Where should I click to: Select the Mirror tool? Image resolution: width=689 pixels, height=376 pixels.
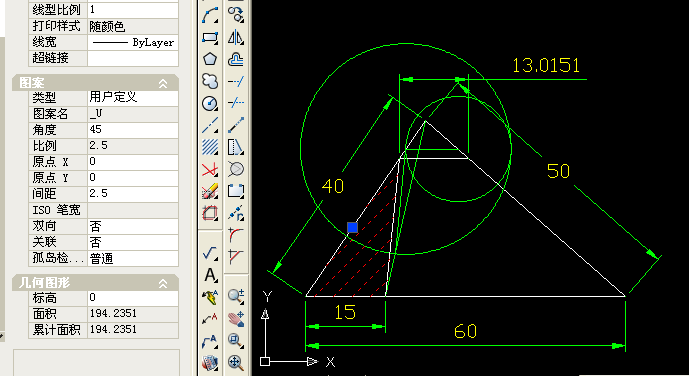236,38
